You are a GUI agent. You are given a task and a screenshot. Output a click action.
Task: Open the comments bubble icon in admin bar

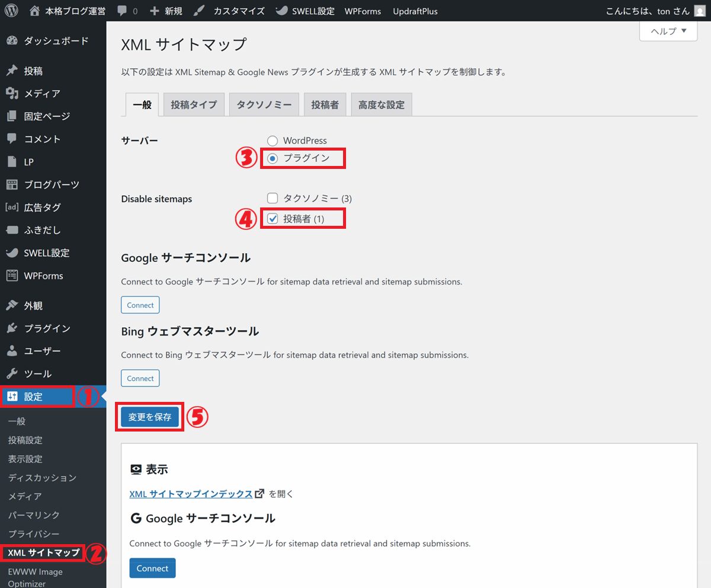[x=121, y=11]
